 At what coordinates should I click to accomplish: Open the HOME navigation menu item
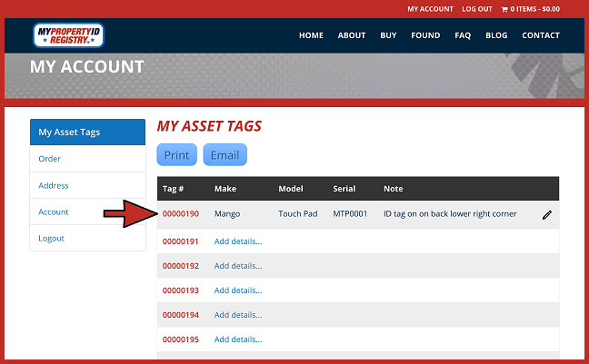pyautogui.click(x=311, y=36)
